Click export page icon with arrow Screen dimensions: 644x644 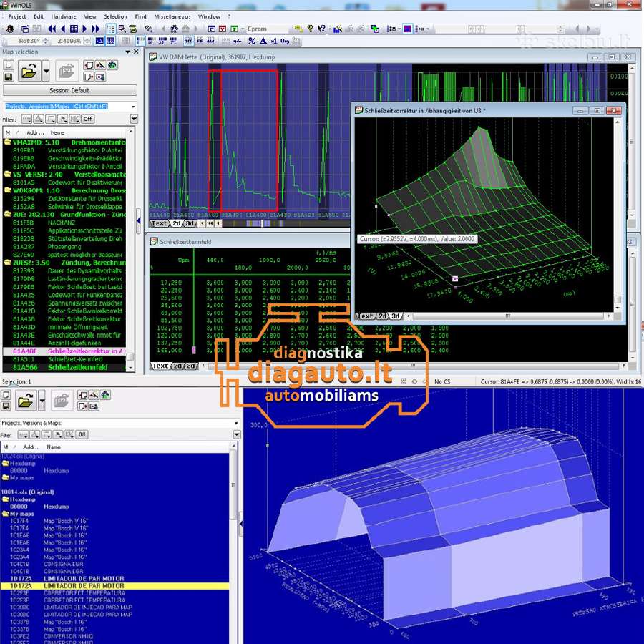pos(88,77)
